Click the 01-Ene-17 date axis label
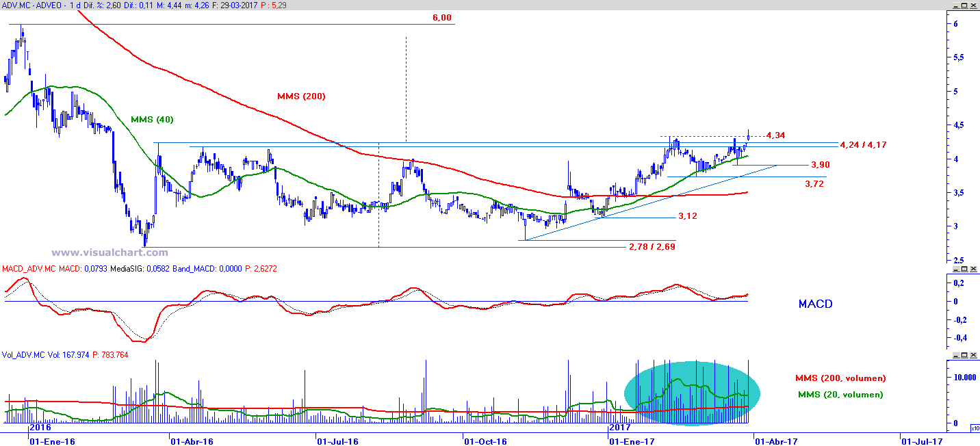 coord(633,442)
